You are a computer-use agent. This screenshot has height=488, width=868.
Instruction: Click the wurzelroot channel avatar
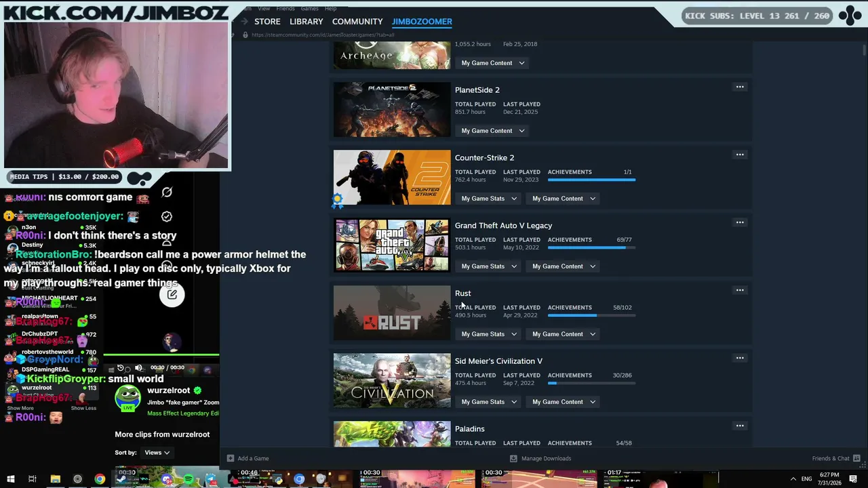coord(127,397)
